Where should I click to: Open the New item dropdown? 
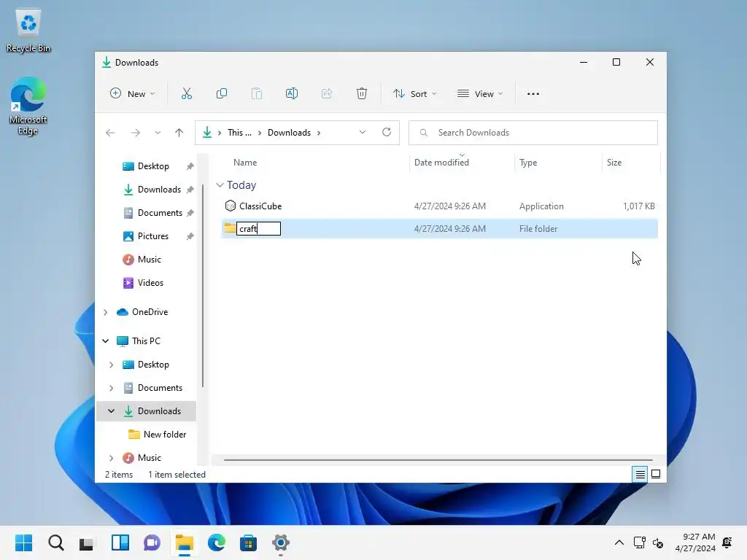tap(133, 94)
